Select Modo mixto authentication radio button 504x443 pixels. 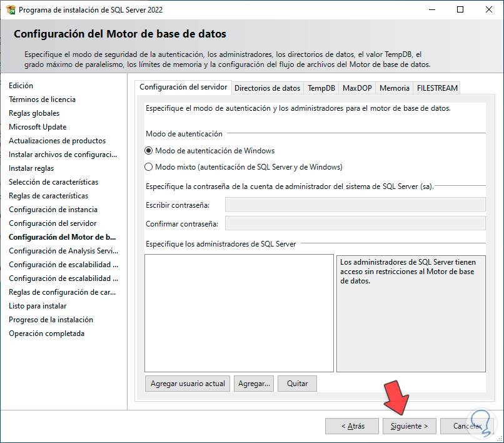[148, 167]
